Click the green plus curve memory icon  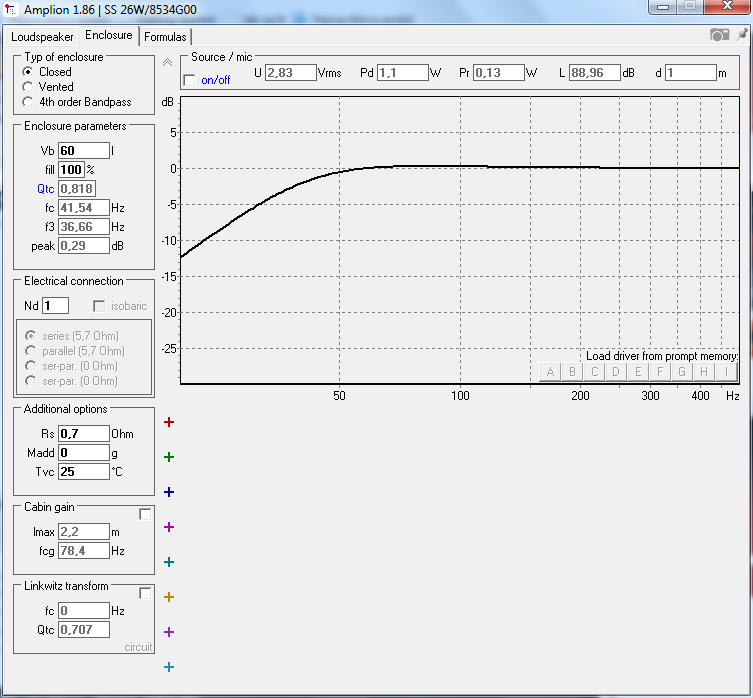(x=169, y=457)
